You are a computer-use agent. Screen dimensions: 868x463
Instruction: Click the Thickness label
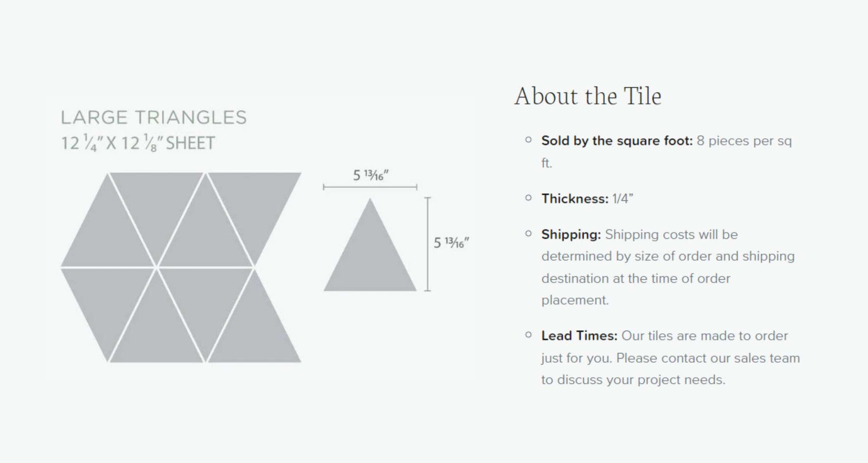(x=574, y=199)
